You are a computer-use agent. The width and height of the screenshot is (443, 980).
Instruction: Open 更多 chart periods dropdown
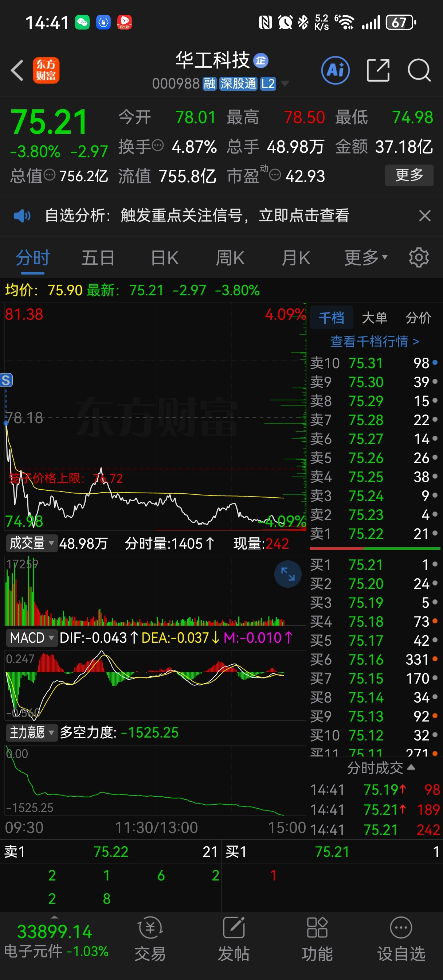366,258
